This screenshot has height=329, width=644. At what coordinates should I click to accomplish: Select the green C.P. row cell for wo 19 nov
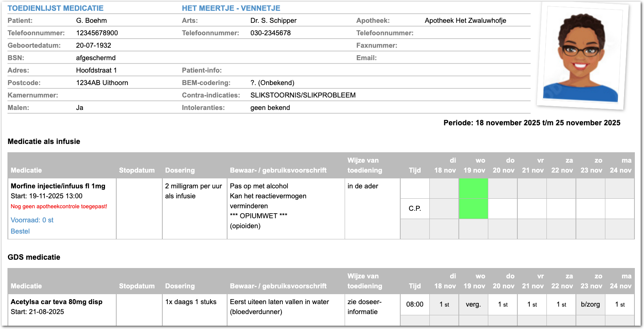pos(473,208)
